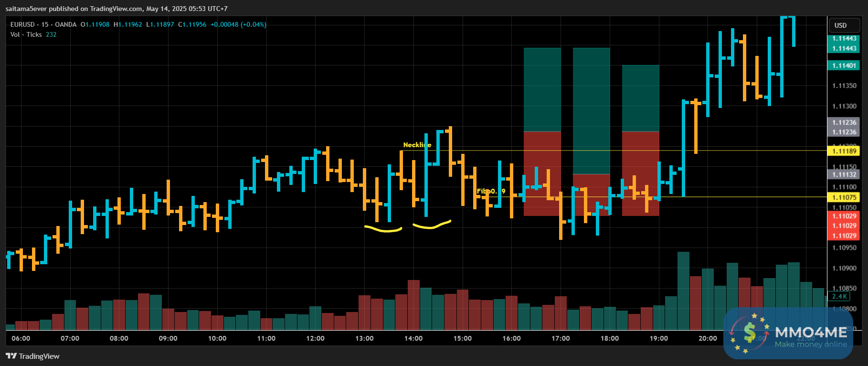This screenshot has height=366, width=868.
Task: Click the 19:00 time axis marker
Action: tap(659, 338)
